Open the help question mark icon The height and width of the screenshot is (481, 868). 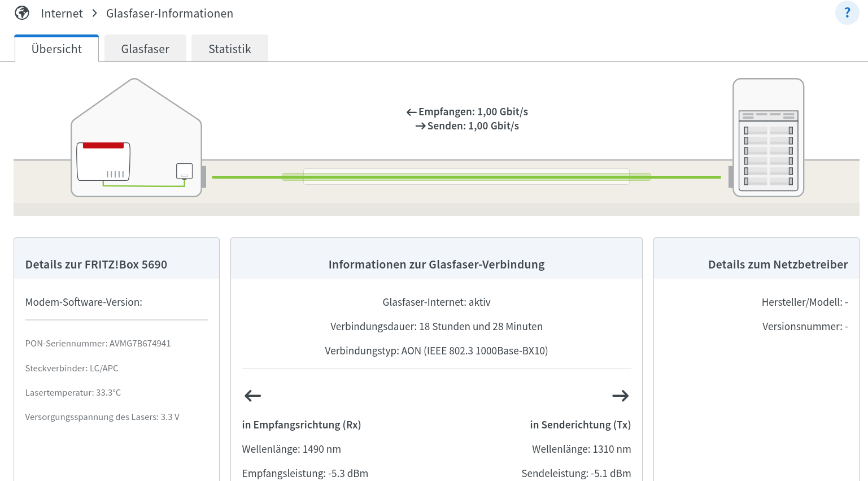[x=847, y=13]
